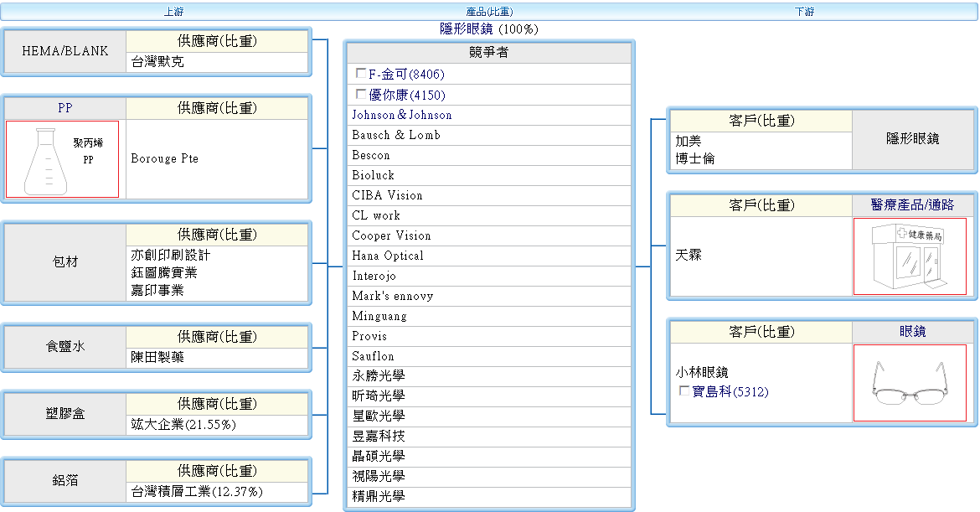This screenshot has height=512, width=980.
Task: Open the 眼鏡 downstream category link
Action: (912, 331)
